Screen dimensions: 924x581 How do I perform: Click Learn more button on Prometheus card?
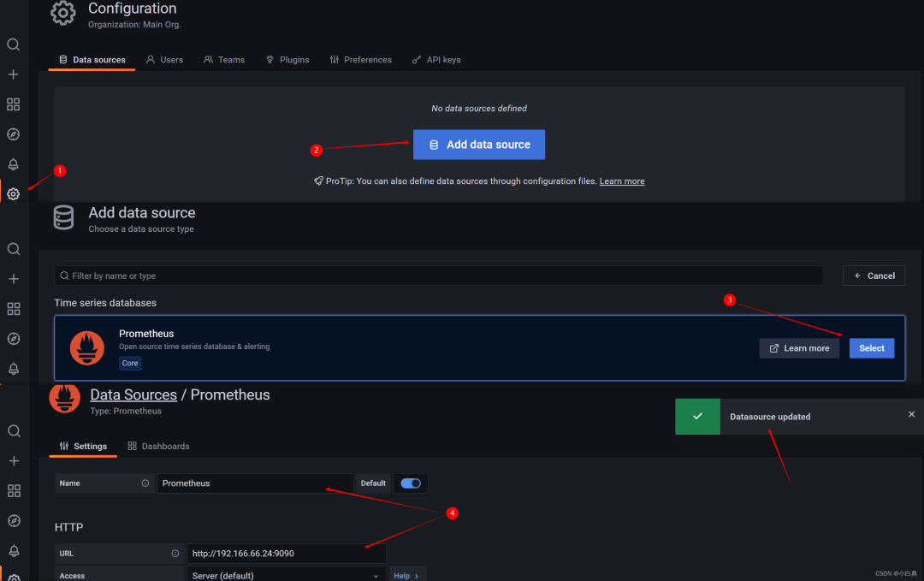point(799,348)
